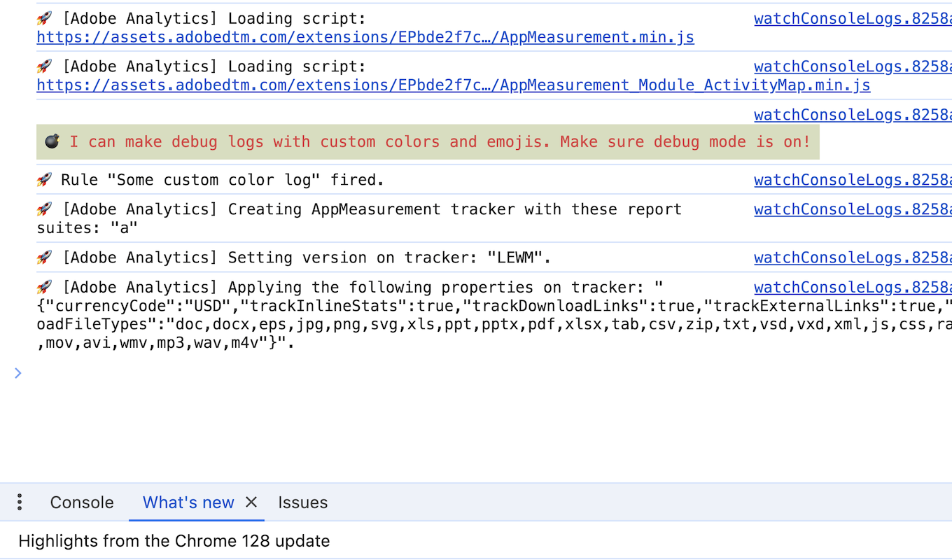This screenshot has height=560, width=952.
Task: Click the currencyCode USD properties JSON text
Action: (x=494, y=325)
